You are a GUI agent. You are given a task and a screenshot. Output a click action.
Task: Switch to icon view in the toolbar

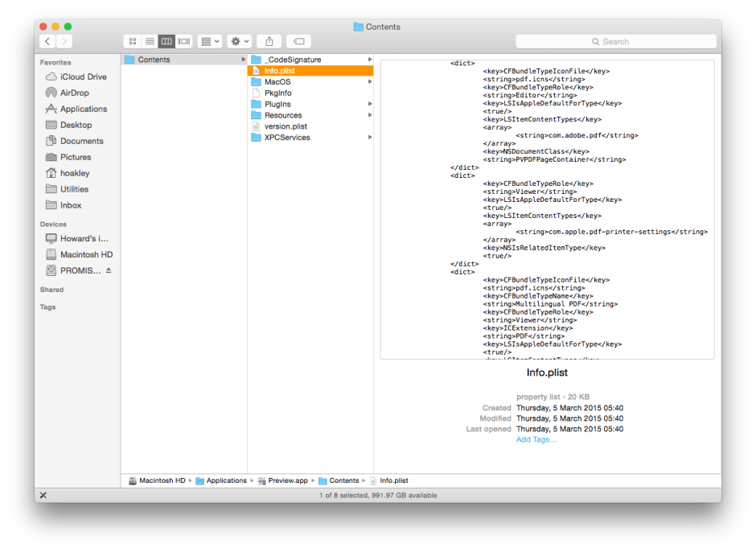tap(132, 41)
